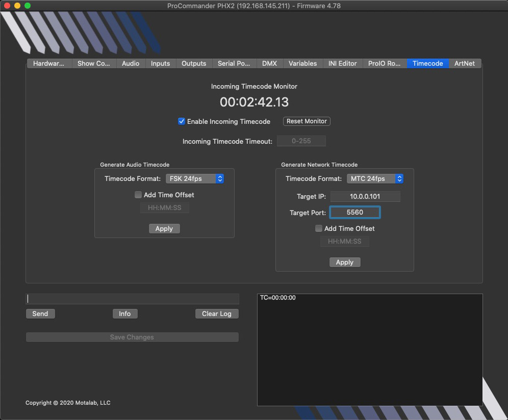Click the Save Changes button
Image resolution: width=508 pixels, height=420 pixels.
point(132,337)
